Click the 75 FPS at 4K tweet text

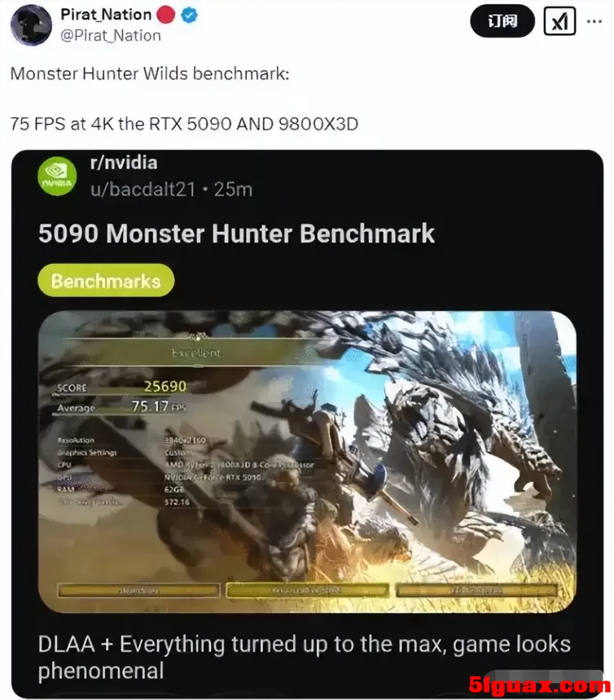click(x=184, y=123)
